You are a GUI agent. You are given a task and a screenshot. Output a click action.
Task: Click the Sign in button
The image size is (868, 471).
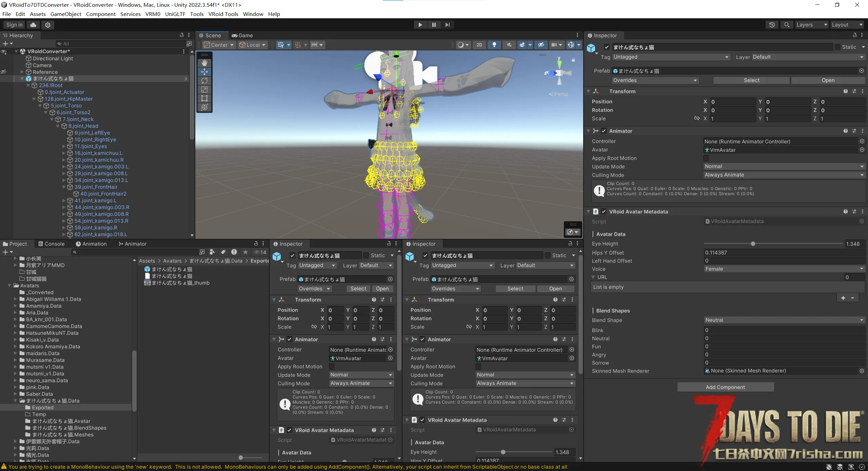pos(14,25)
